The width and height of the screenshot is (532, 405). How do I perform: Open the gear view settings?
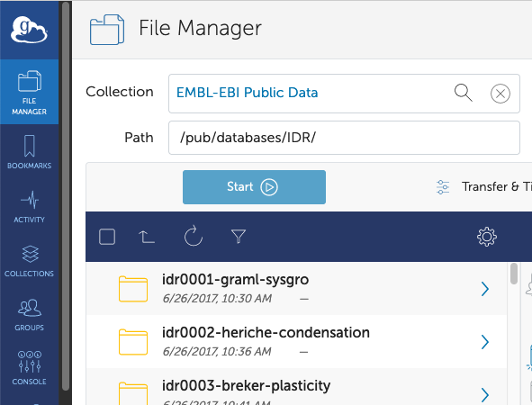487,237
